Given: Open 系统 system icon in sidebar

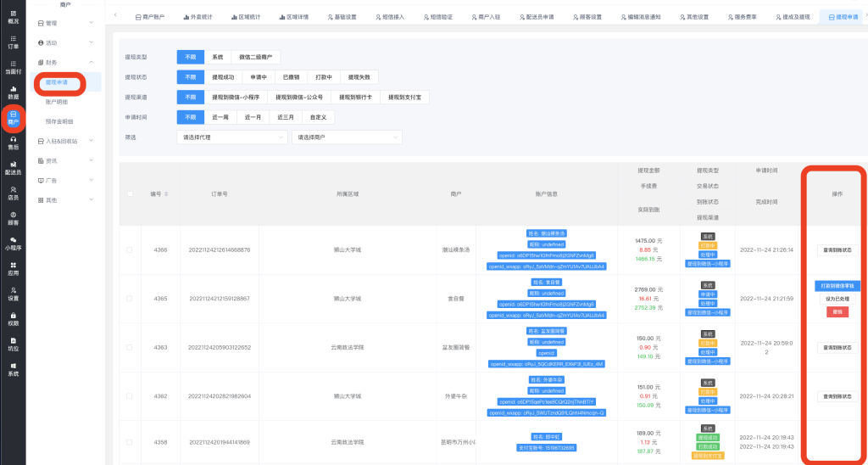Looking at the screenshot, I should [13, 368].
